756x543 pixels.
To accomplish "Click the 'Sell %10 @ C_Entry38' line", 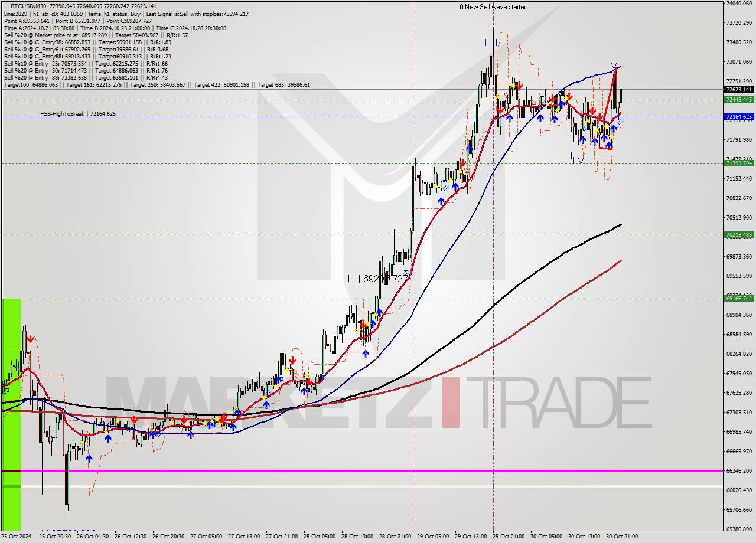I will coord(87,42).
